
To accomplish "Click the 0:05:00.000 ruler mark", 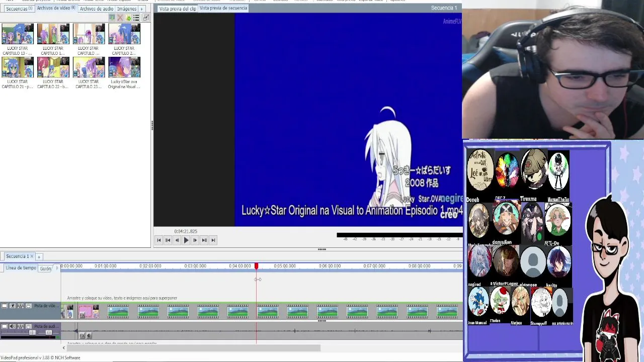I will pos(285,266).
